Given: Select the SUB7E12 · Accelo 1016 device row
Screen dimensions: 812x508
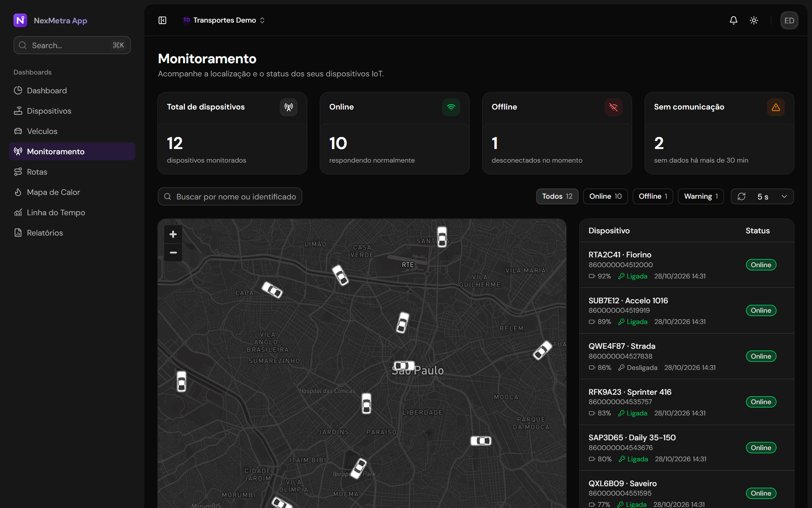Looking at the screenshot, I should coord(686,310).
